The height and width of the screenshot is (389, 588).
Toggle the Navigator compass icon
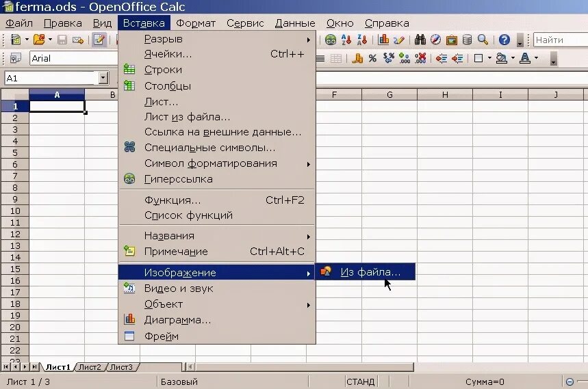click(x=436, y=40)
